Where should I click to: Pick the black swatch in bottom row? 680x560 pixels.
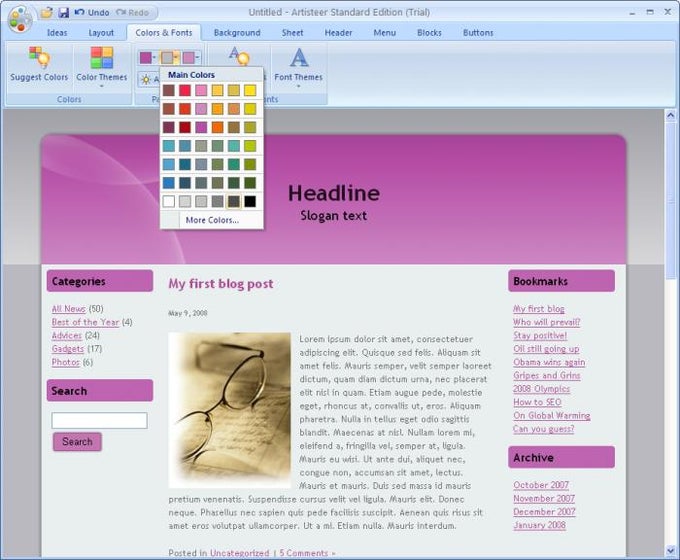250,201
